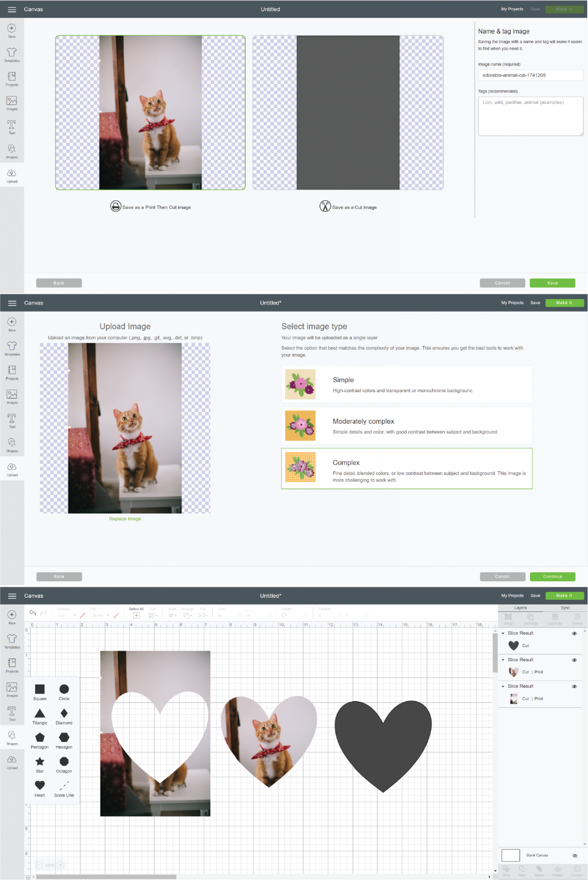Viewport: 588px width, 880px height.
Task: Collapse the first Slice Result layer group
Action: click(x=503, y=633)
